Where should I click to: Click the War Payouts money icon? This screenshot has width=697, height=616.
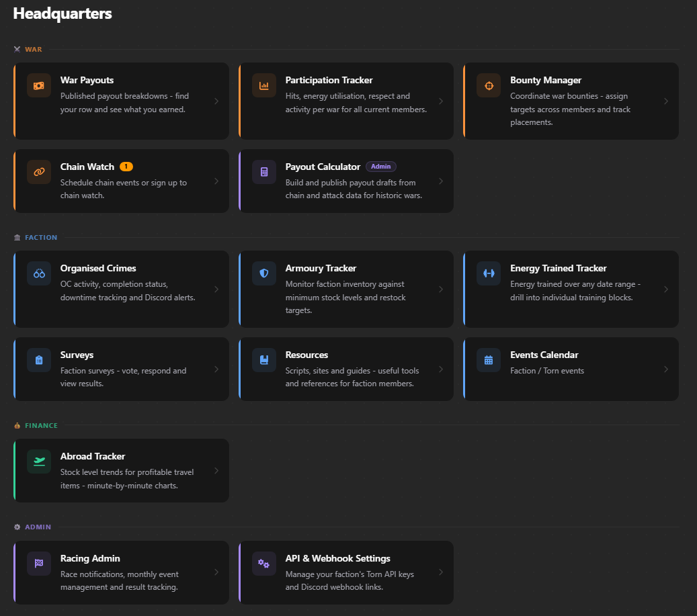[39, 85]
